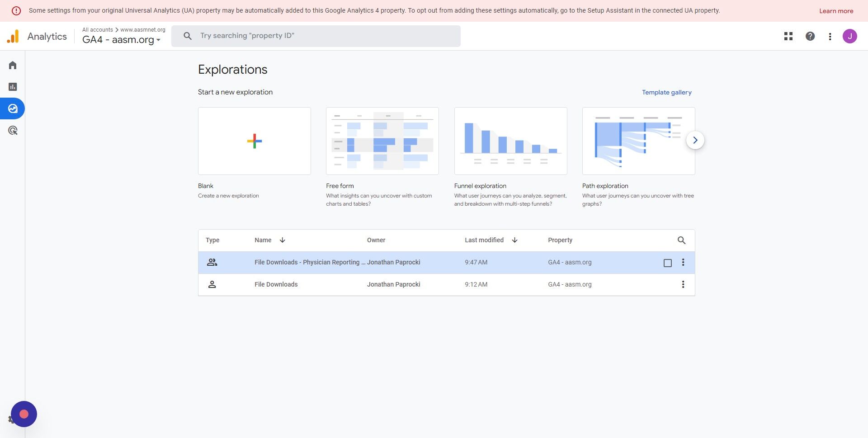Open more options for the 9:12 AM File Downloads row

click(683, 284)
